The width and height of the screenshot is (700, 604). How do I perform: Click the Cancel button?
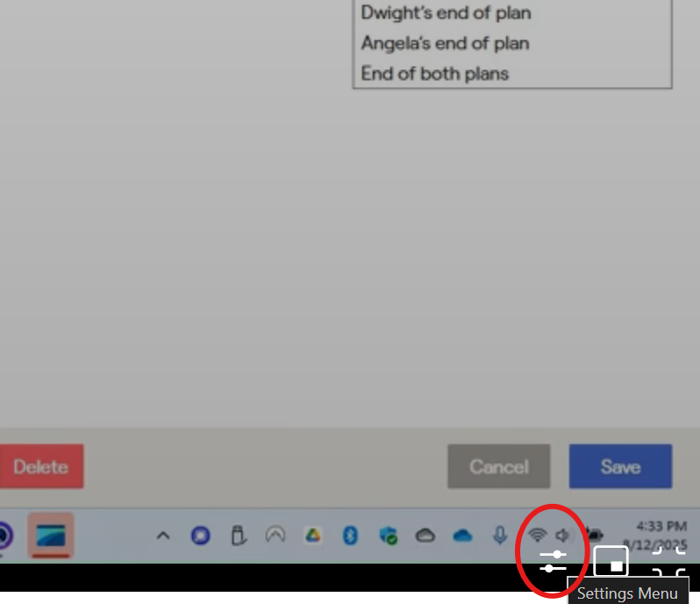pos(498,466)
